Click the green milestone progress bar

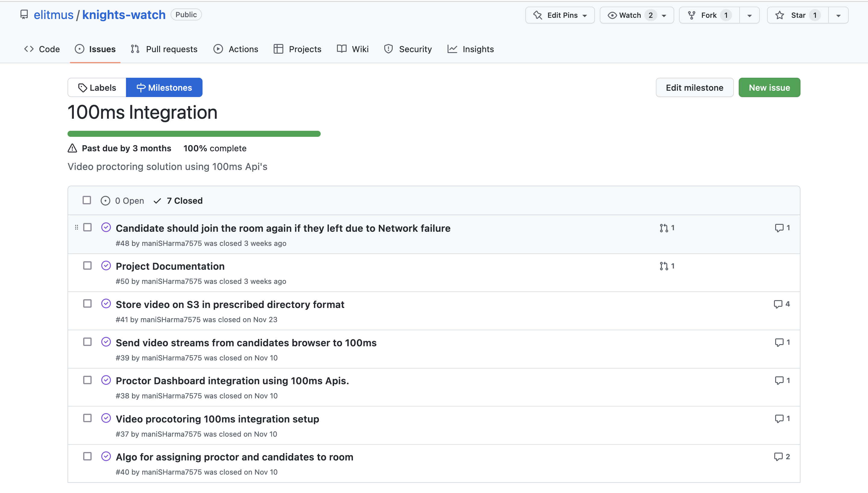[x=193, y=134]
